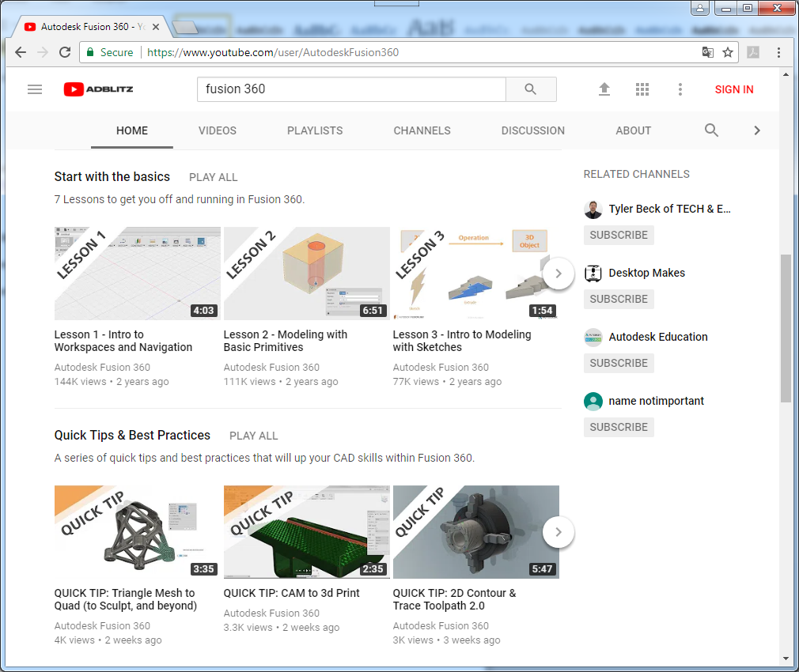Image resolution: width=799 pixels, height=672 pixels.
Task: Click the scrollbar down arrow
Action: [786, 659]
